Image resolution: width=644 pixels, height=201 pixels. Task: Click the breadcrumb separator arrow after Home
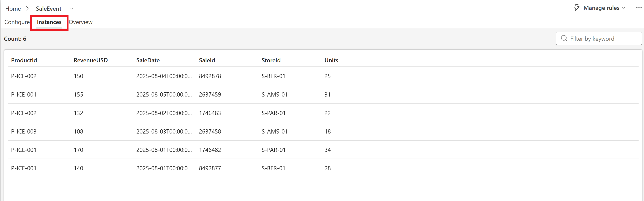tap(28, 9)
